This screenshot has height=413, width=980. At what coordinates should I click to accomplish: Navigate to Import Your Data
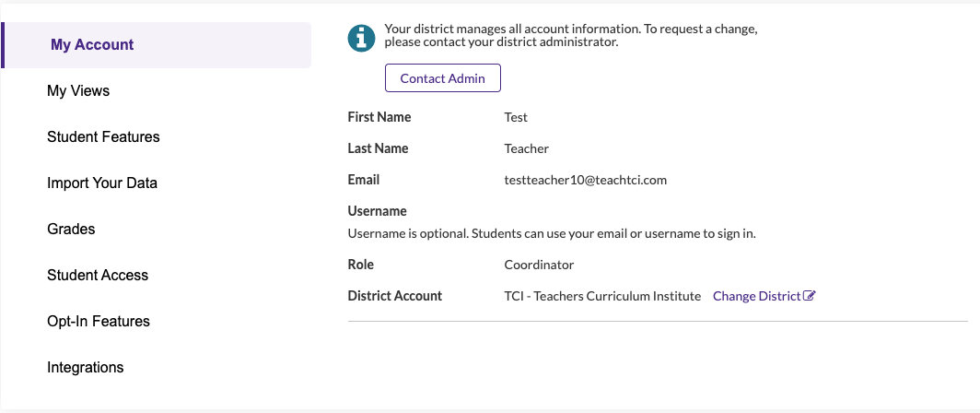pos(102,183)
